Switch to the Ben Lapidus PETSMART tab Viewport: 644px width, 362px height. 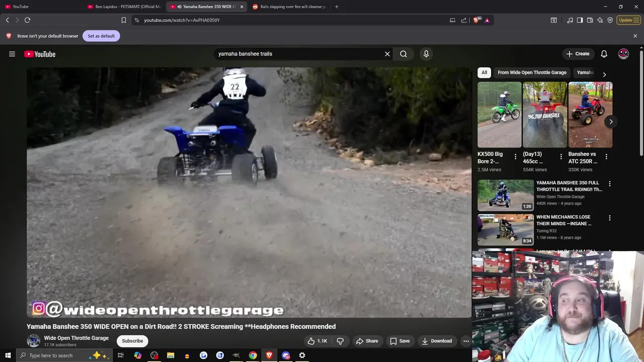[124, 7]
